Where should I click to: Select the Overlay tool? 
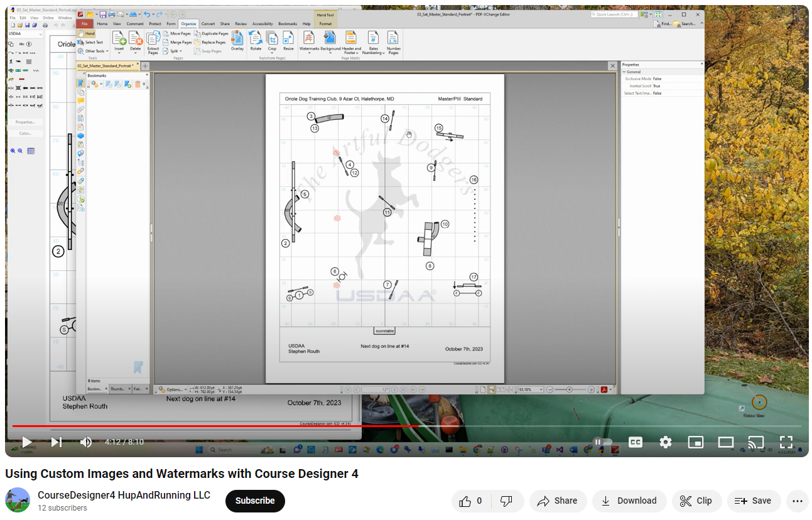pos(237,41)
